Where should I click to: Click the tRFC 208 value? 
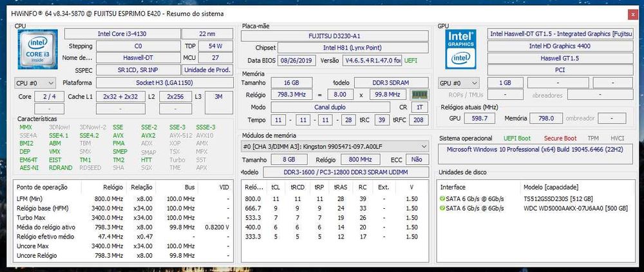[419, 120]
